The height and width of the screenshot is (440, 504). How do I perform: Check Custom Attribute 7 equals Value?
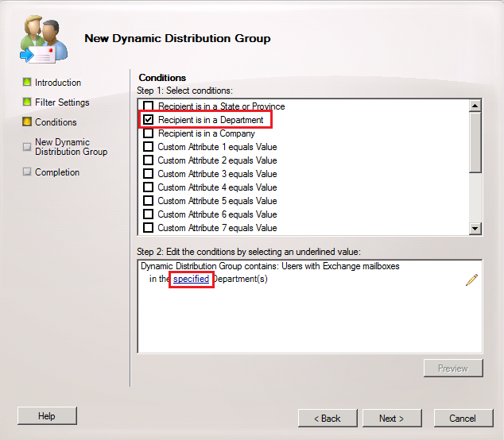point(148,228)
